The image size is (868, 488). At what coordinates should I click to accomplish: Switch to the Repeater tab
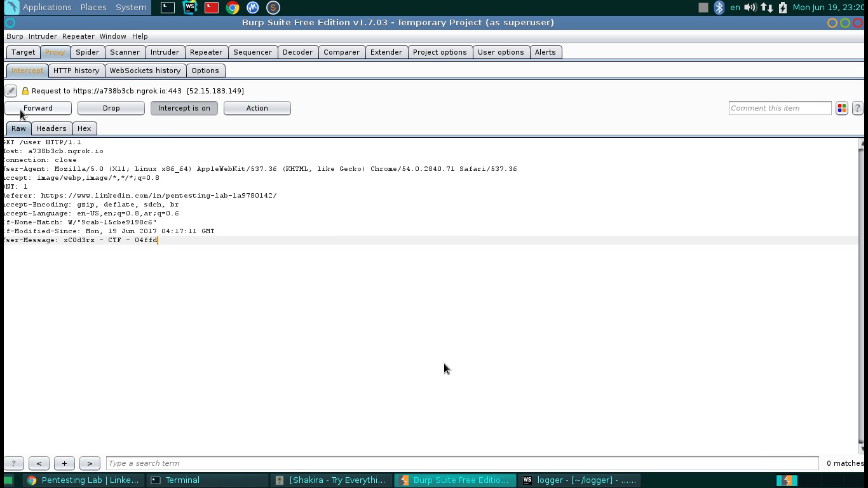[206, 52]
